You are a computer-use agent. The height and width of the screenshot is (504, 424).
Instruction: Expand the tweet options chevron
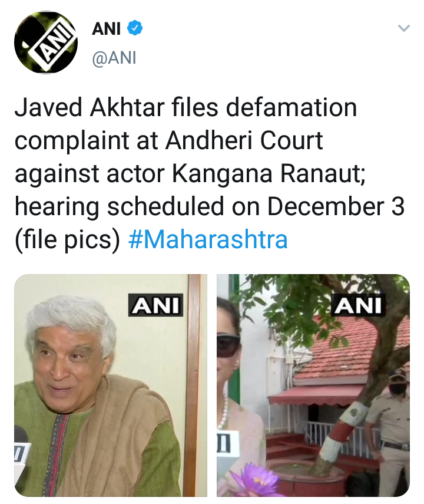[x=404, y=28]
